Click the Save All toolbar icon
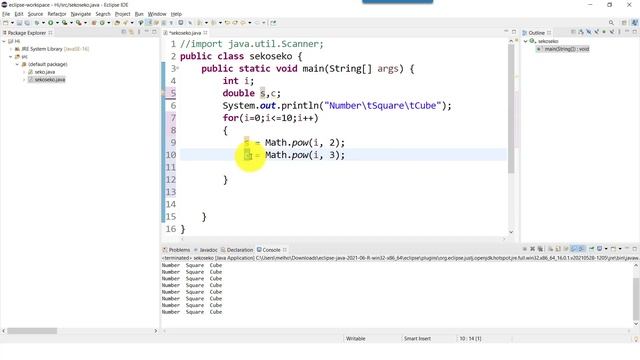The height and width of the screenshot is (360, 640). (x=27, y=23)
